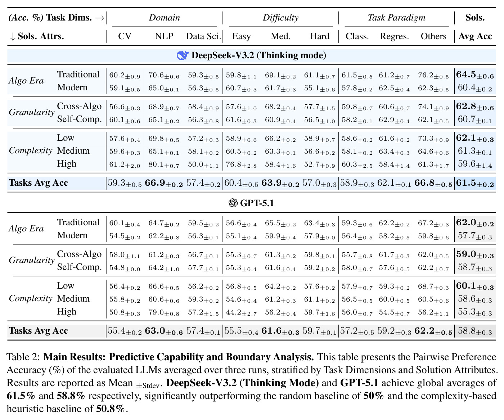
Task: Select 'Algo Era' label in DeepSeek section
Action: 26,81
